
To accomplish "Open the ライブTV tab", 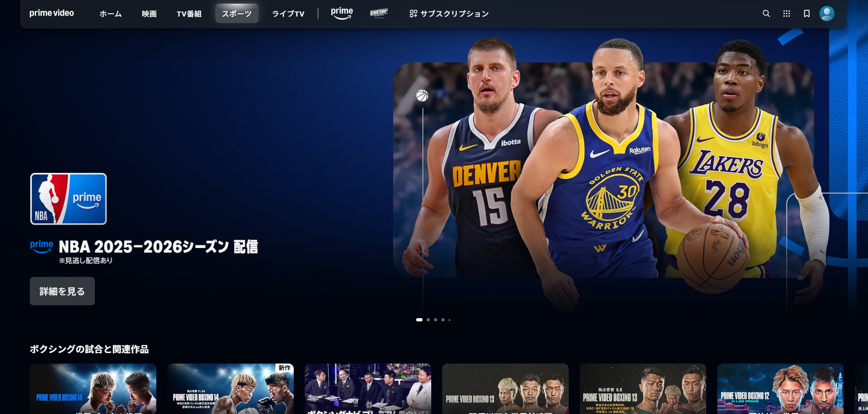I will pyautogui.click(x=288, y=14).
